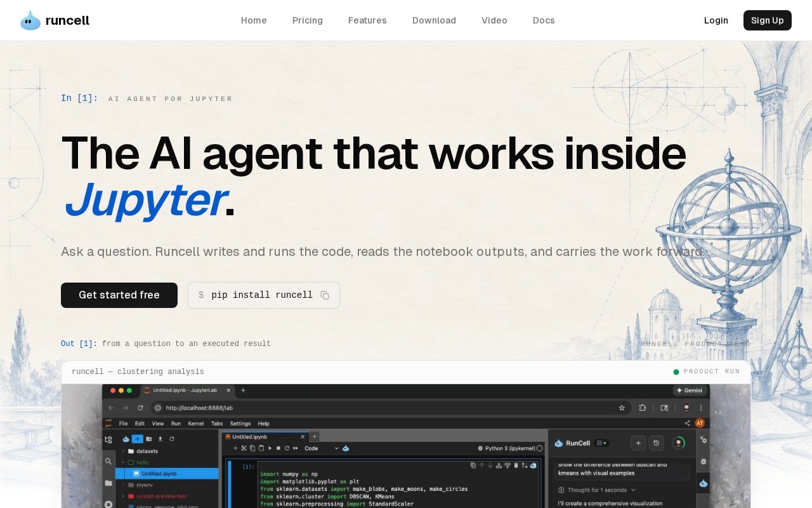Click the runcell droplet logo icon
This screenshot has width=812, height=508.
pos(30,20)
